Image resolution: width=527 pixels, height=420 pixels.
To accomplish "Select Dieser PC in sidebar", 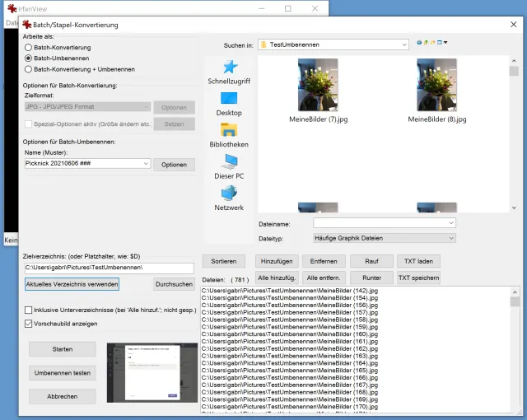I will pyautogui.click(x=229, y=166).
